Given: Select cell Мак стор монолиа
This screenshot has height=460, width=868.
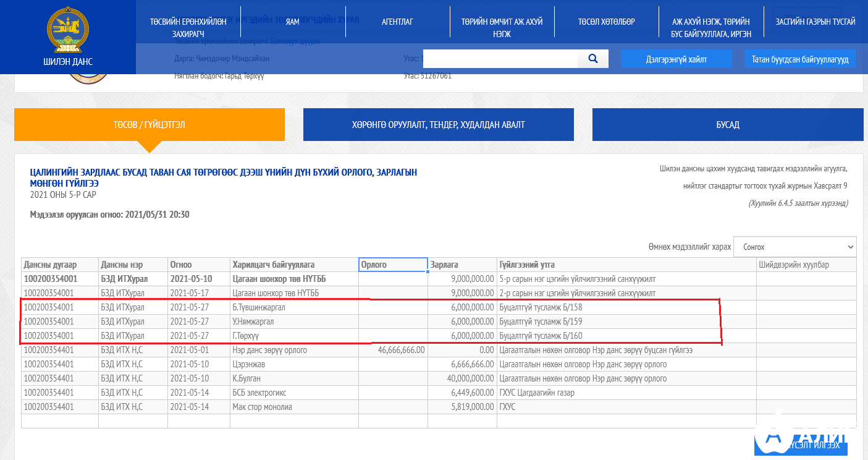Looking at the screenshot, I should (294, 407).
